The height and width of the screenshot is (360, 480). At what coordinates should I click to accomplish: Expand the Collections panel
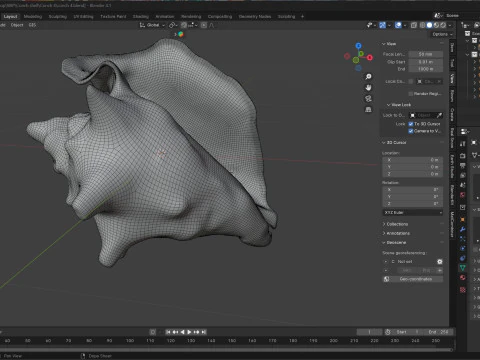[395, 224]
